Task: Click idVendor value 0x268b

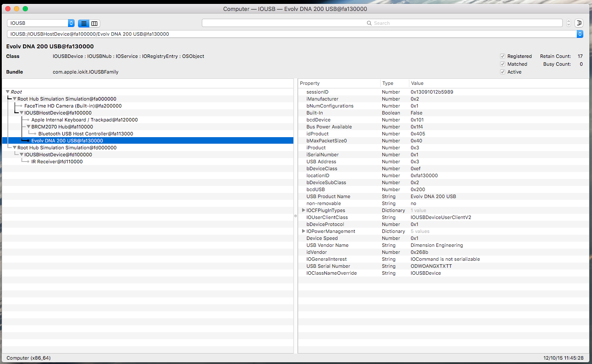Action: 419,252
